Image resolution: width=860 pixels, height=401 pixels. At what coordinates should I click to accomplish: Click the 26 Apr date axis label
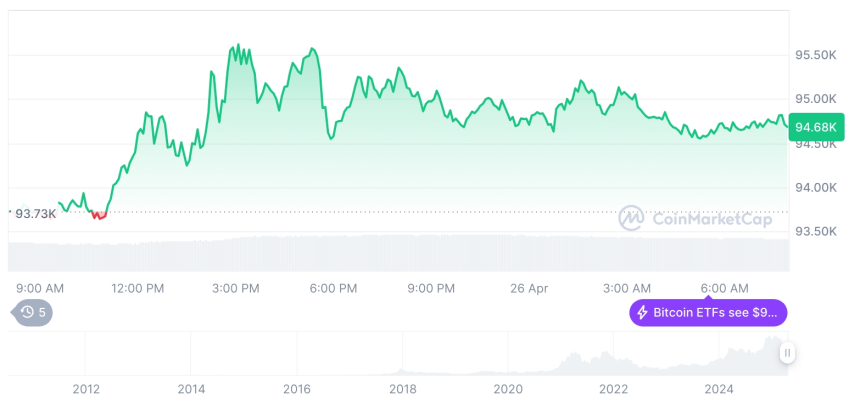pos(529,288)
